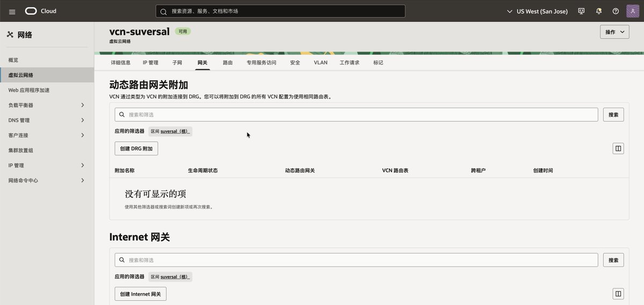
Task: Switch to the 子网 tab
Action: (177, 63)
